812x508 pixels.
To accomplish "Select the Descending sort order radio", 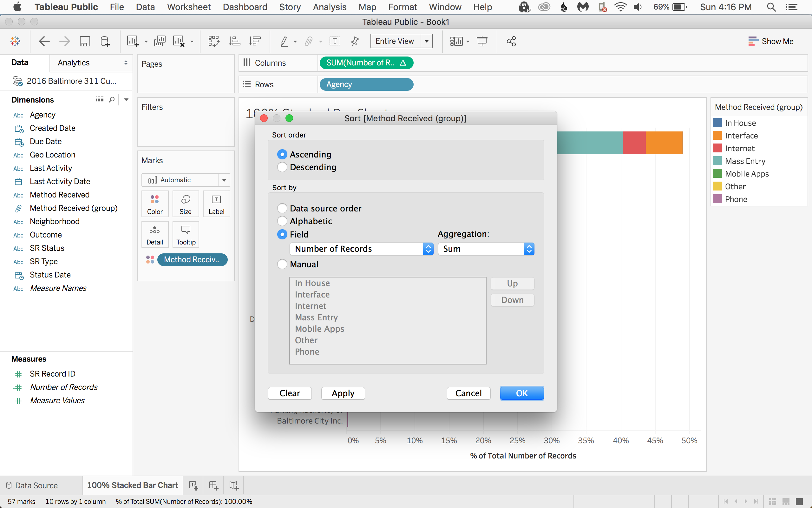I will [282, 167].
